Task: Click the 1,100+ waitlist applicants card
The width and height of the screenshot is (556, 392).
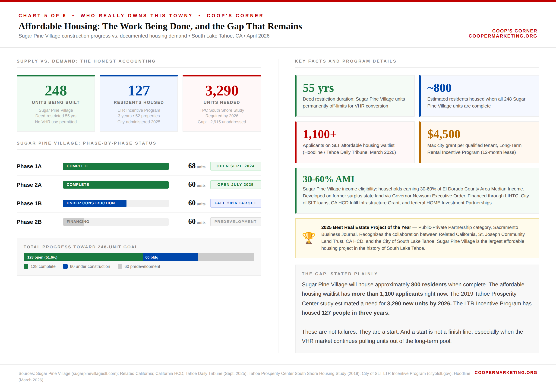Action: 355,142
